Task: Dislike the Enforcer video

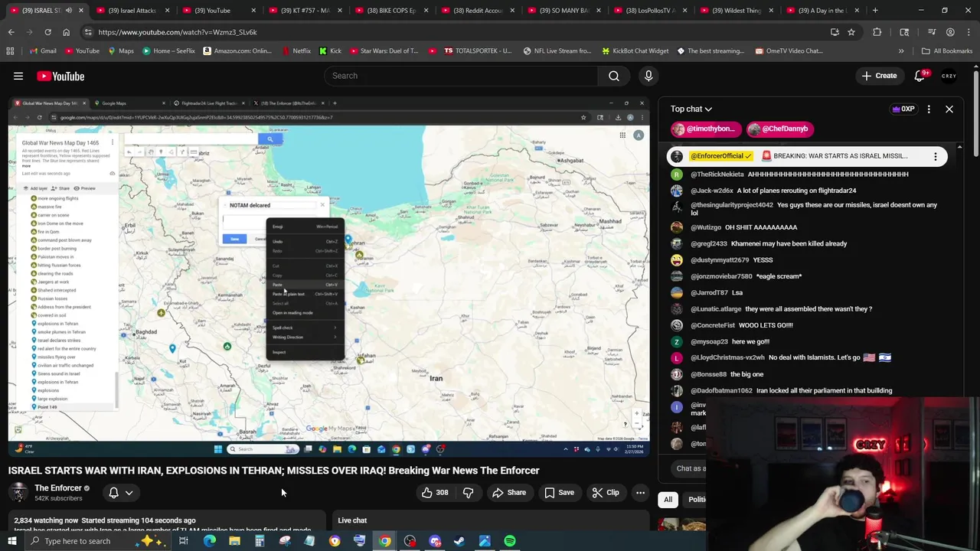Action: click(469, 493)
